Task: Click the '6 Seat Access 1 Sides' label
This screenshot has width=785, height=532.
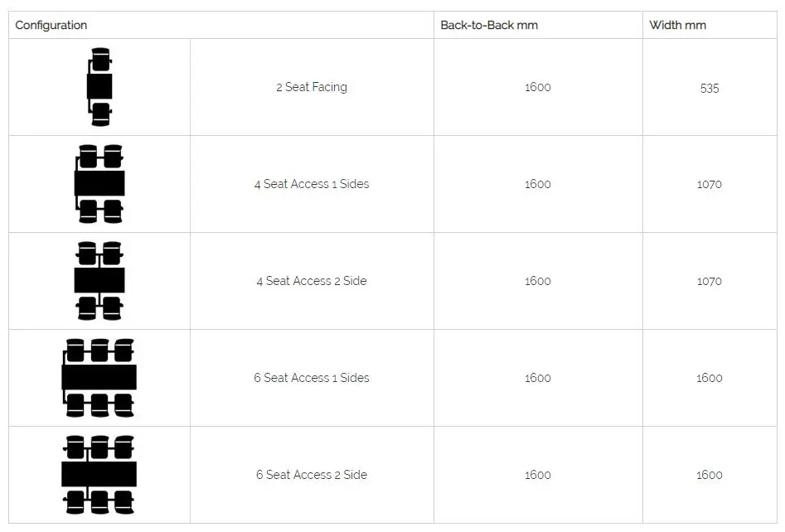Action: coord(312,378)
